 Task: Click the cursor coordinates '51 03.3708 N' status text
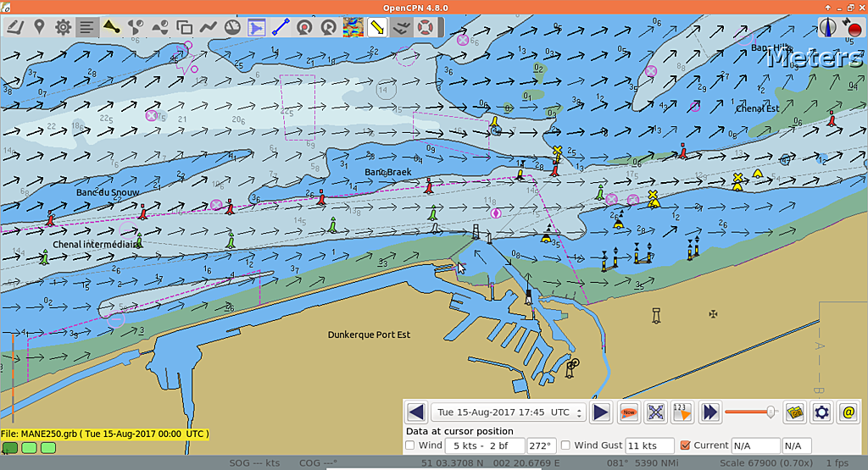452,463
